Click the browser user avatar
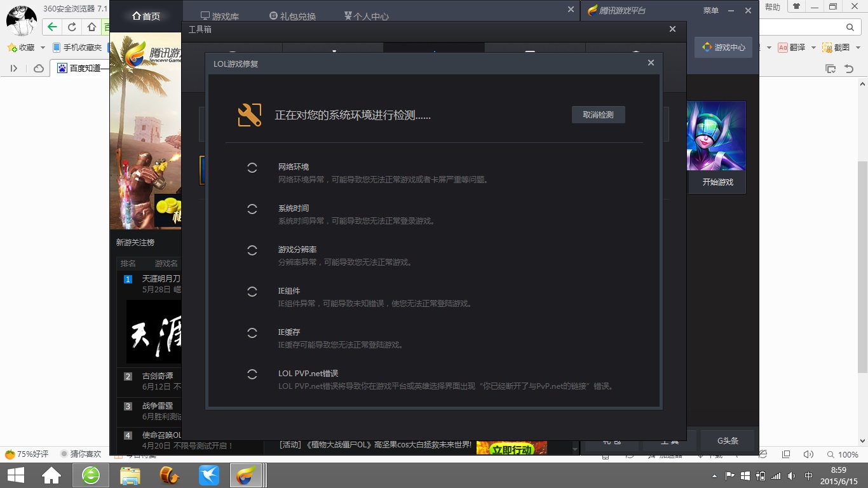 (x=22, y=20)
